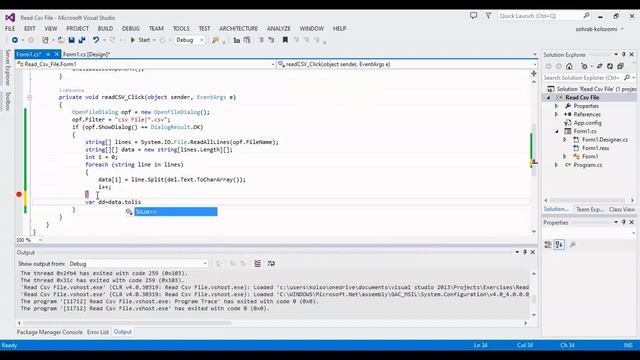The width and height of the screenshot is (640, 360).
Task: Close the Form1.cs editor tab
Action: pyautogui.click(x=56, y=54)
